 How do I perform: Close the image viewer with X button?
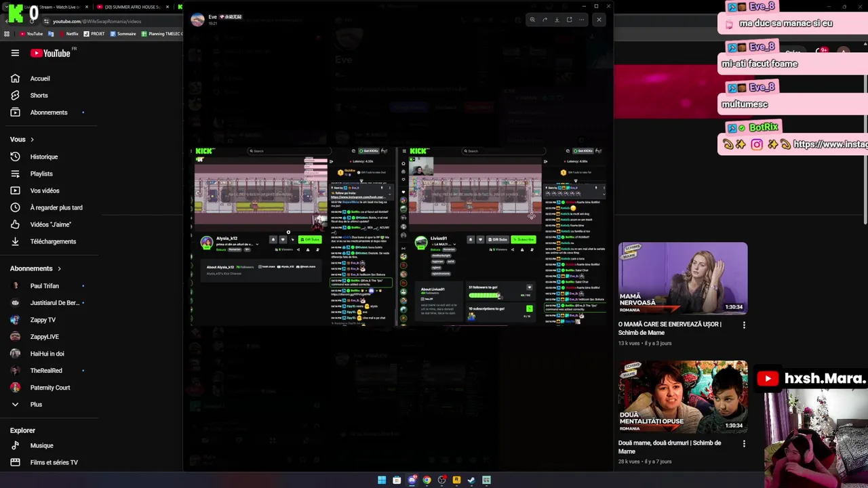599,20
